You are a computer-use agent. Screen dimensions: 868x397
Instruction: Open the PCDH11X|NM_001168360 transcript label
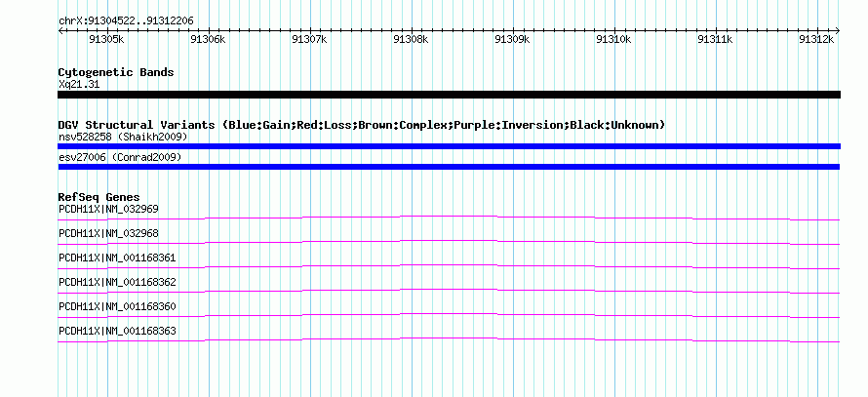[x=117, y=306]
